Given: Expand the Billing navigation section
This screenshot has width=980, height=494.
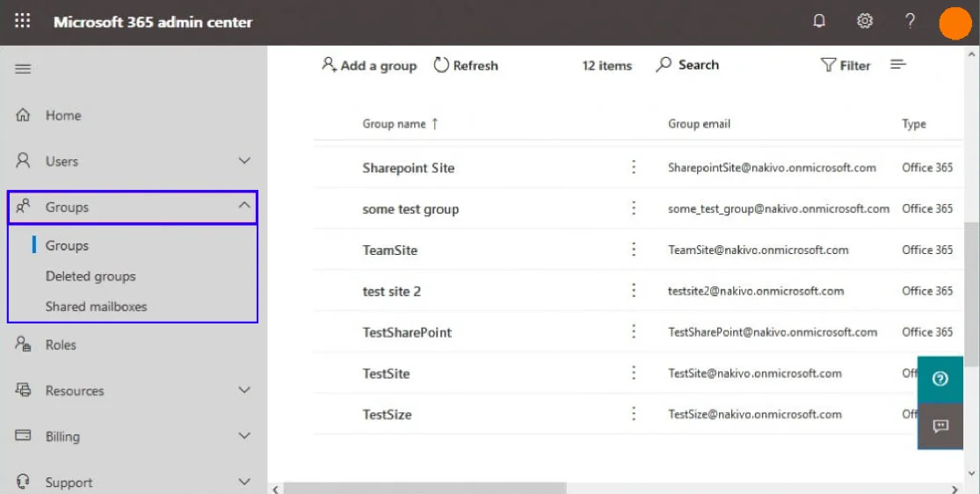Looking at the screenshot, I should [244, 436].
